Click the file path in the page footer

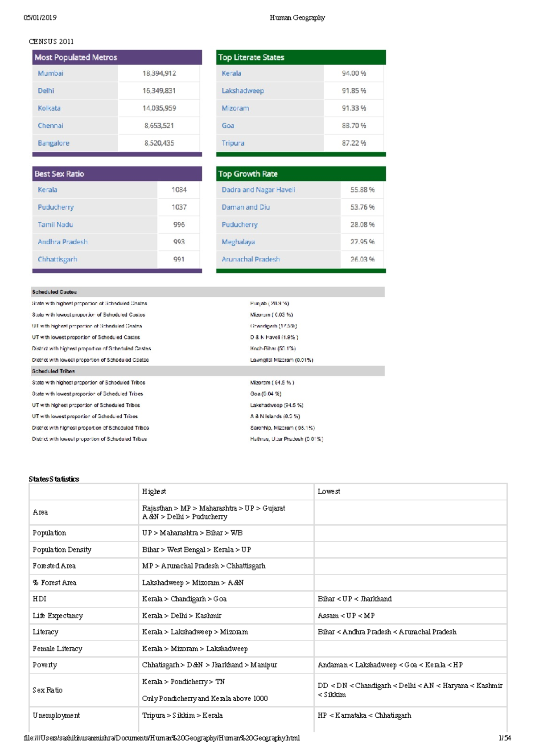tap(162, 738)
